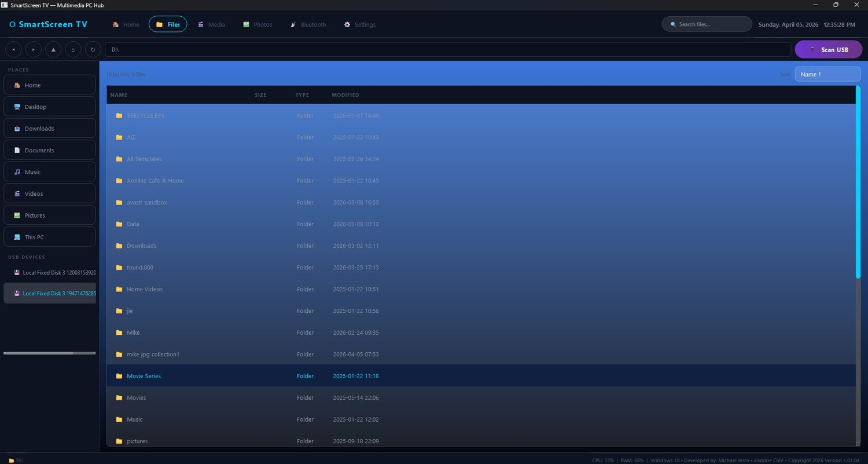The image size is (868, 464).
Task: Focus the Search files field
Action: (707, 24)
